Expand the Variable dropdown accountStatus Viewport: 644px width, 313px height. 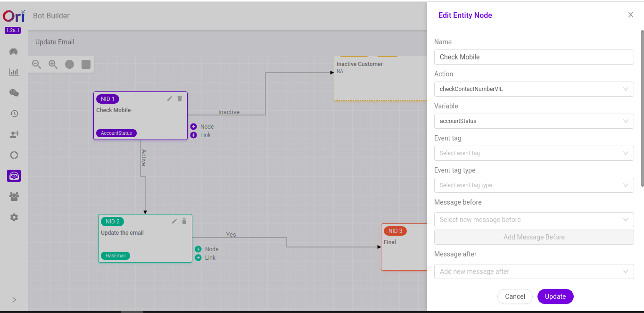pos(534,121)
